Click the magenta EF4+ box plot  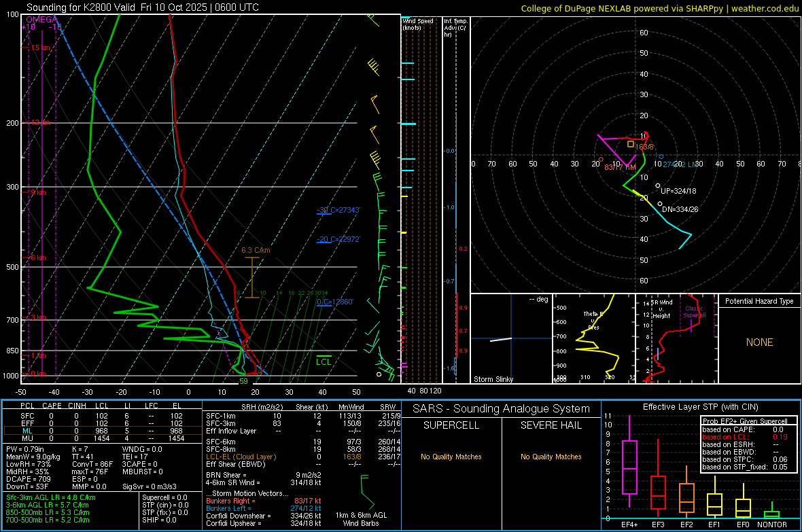pos(629,461)
